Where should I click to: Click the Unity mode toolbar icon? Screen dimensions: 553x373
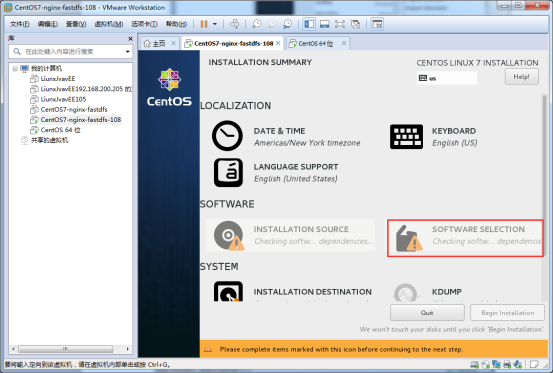coord(356,24)
